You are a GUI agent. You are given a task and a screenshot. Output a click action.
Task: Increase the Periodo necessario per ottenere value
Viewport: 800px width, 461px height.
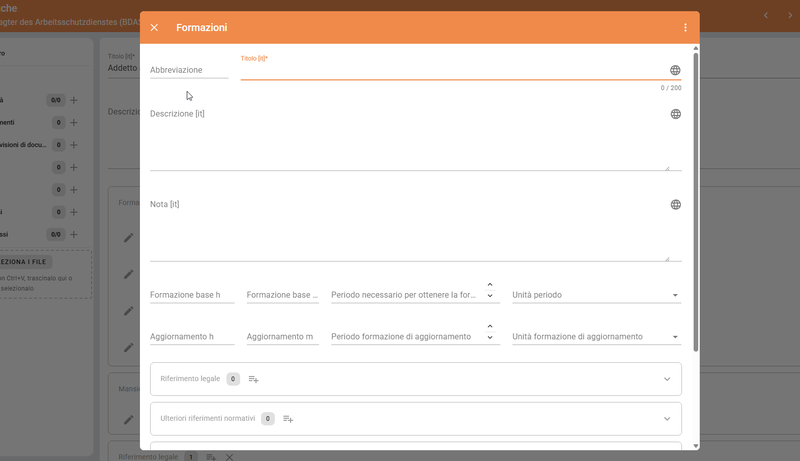(x=490, y=285)
